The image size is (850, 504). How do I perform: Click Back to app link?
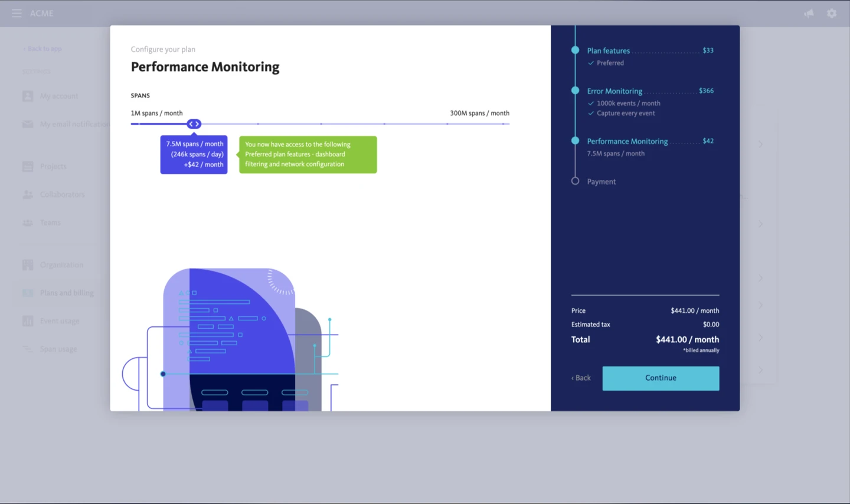[x=42, y=49]
